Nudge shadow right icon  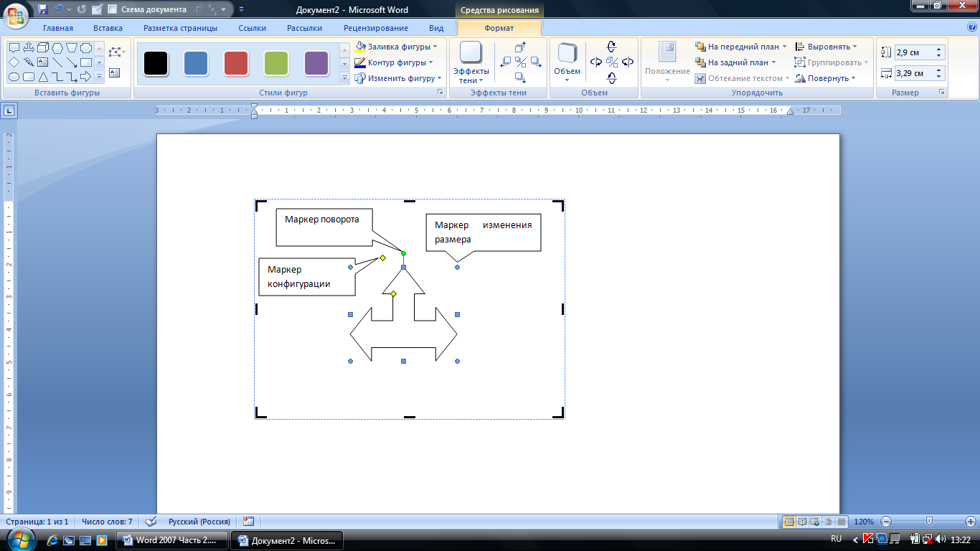pos(536,62)
